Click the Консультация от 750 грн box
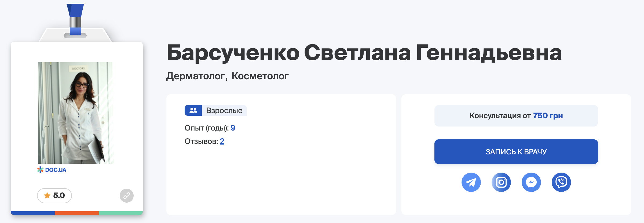The width and height of the screenshot is (644, 223). click(516, 116)
